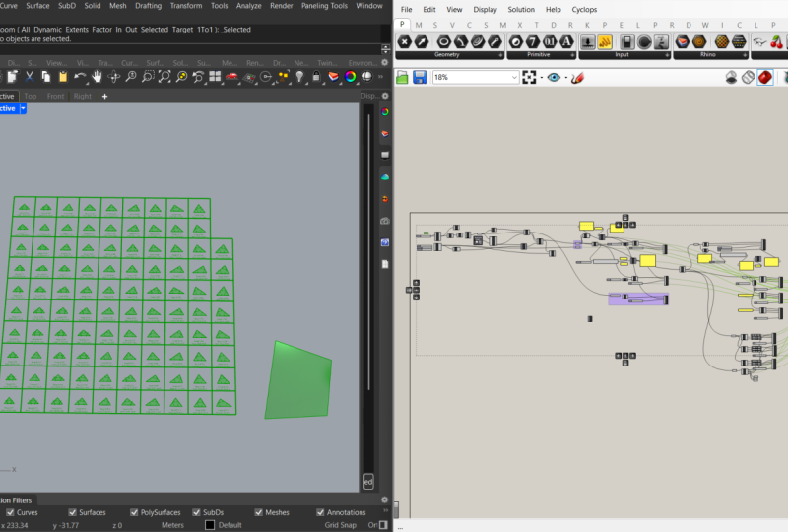Image resolution: width=788 pixels, height=532 pixels.
Task: Switch to the Right viewport tab
Action: (x=83, y=96)
